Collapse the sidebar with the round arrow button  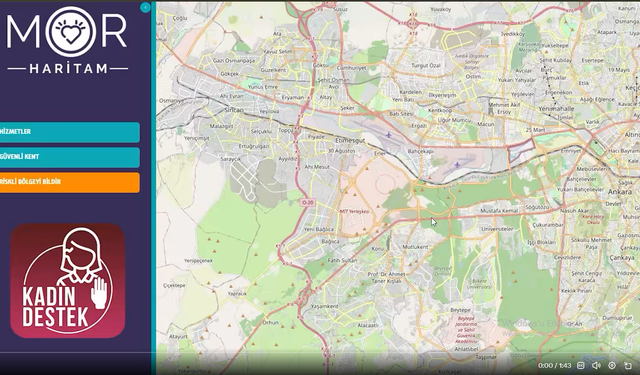click(x=145, y=7)
